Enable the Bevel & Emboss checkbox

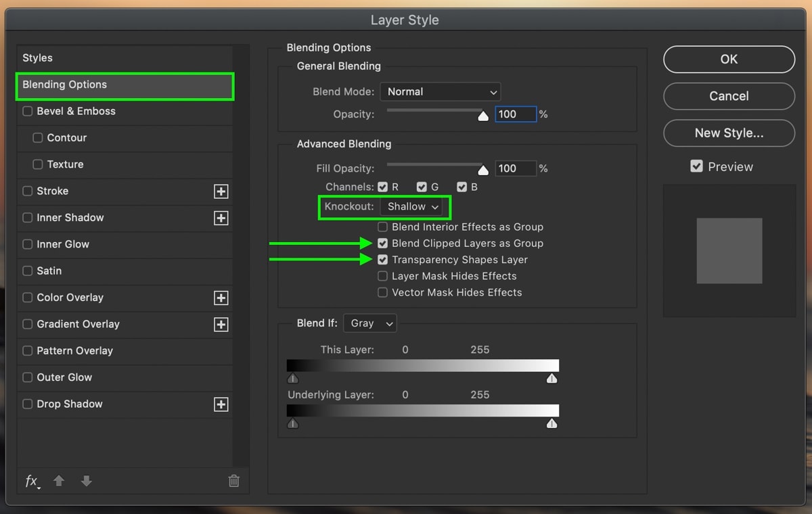(28, 111)
